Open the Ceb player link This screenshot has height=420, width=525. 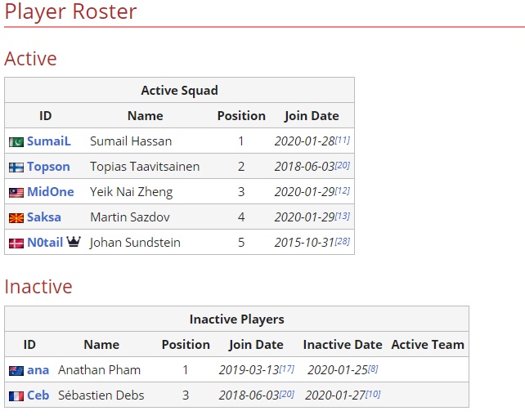(x=38, y=395)
